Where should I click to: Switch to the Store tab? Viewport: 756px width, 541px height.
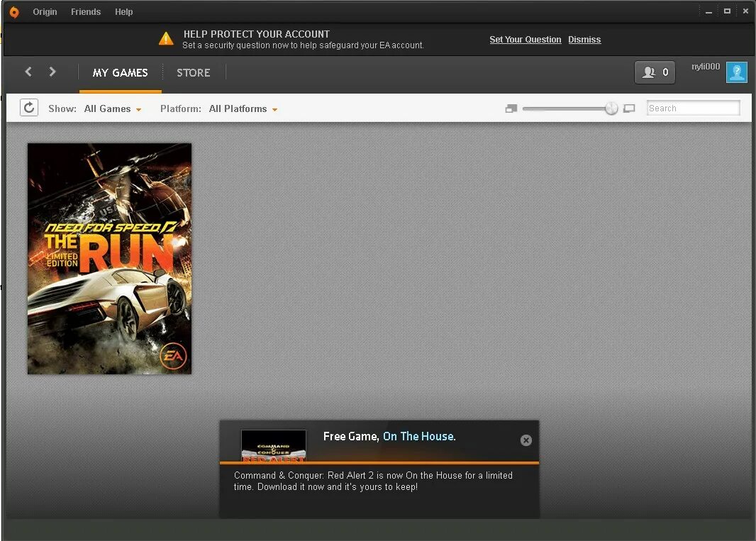[x=194, y=73]
